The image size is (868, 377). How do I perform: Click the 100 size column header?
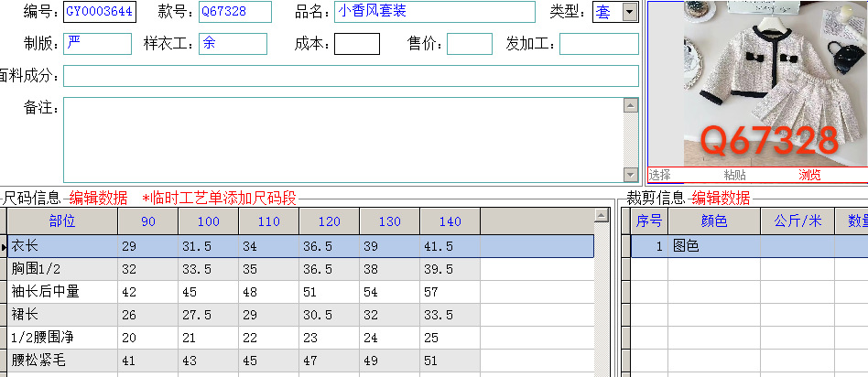coord(208,221)
